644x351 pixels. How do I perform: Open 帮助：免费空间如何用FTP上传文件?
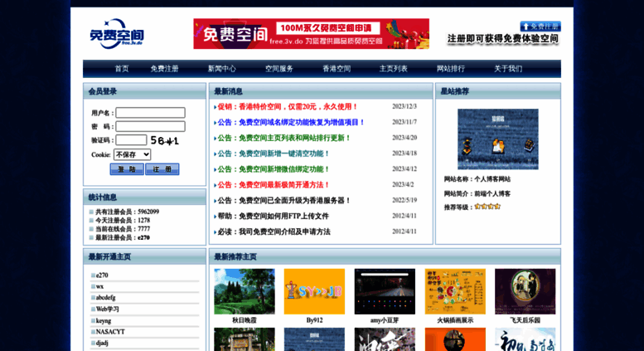(x=274, y=217)
